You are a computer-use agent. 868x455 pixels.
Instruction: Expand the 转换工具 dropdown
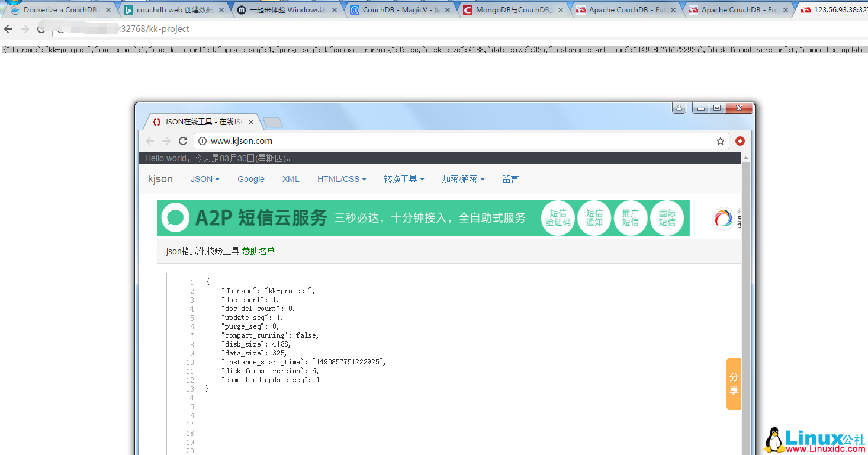pyautogui.click(x=403, y=179)
